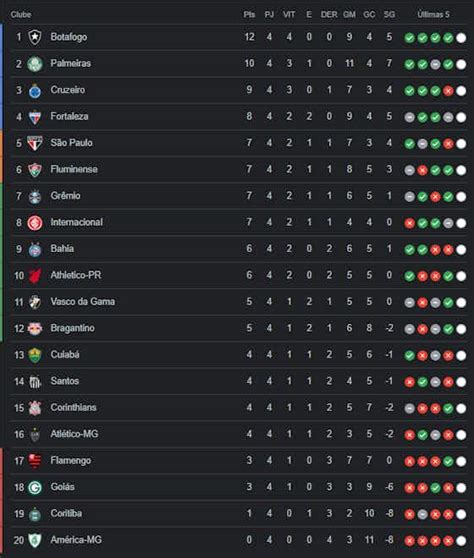Click Palmeiras' gray draw result icon
This screenshot has height=558, width=474.
[x=435, y=64]
